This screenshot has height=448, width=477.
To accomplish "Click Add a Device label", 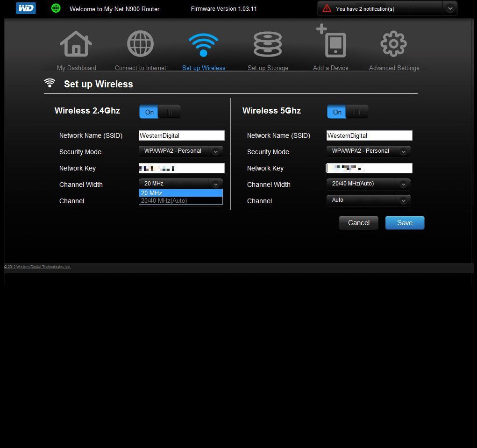I will [x=330, y=68].
